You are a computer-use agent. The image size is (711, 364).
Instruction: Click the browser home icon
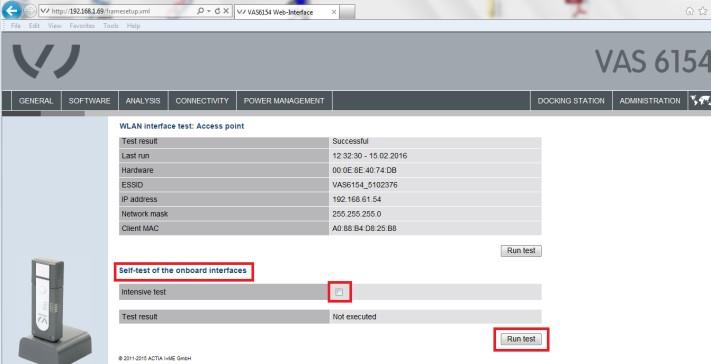(x=690, y=11)
